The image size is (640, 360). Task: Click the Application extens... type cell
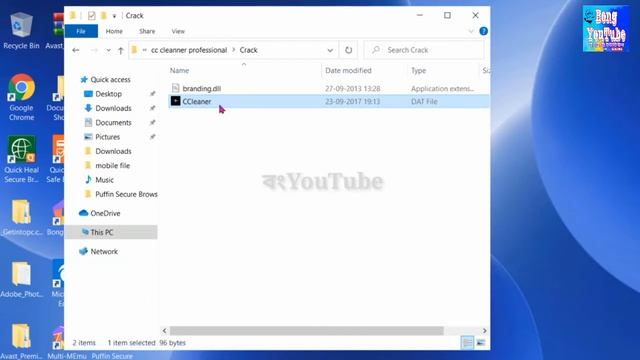click(x=442, y=89)
